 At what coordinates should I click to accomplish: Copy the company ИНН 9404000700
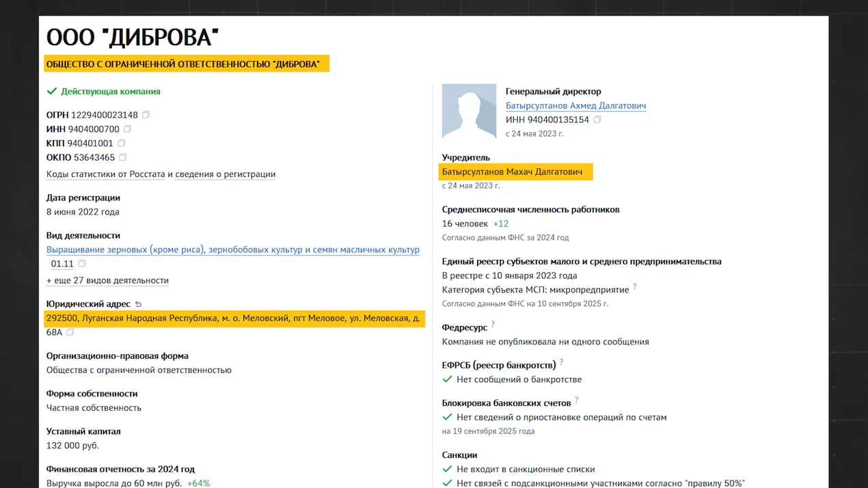click(x=127, y=129)
